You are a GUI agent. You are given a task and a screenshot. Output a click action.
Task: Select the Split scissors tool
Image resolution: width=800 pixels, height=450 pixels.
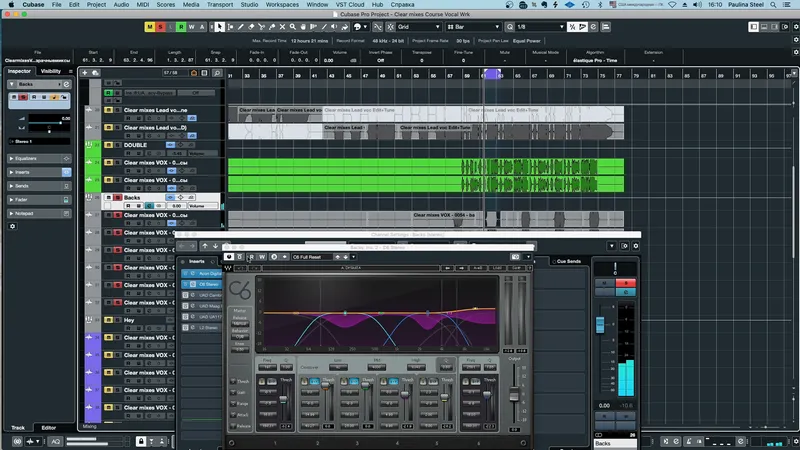click(261, 27)
